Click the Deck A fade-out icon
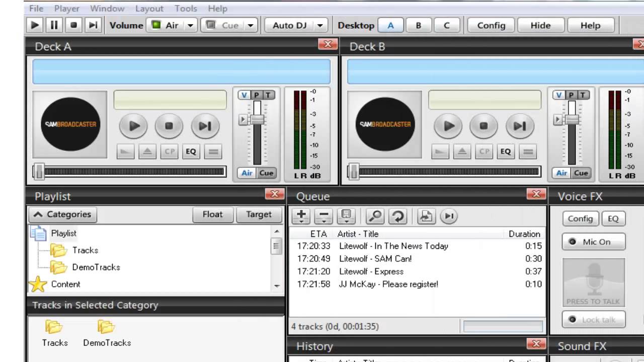Image resolution: width=644 pixels, height=362 pixels. tap(125, 151)
